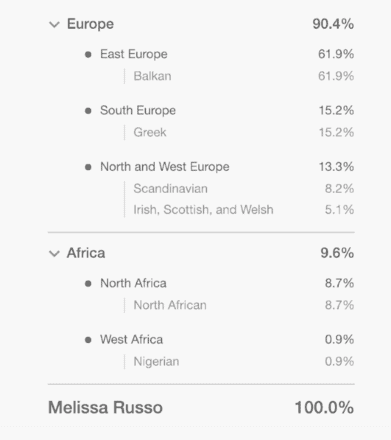
Task: Collapse the Europe section chevron
Action: [x=54, y=25]
